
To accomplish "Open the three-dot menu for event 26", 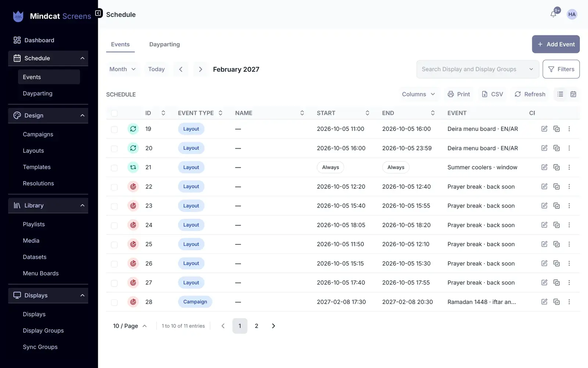I will click(569, 263).
